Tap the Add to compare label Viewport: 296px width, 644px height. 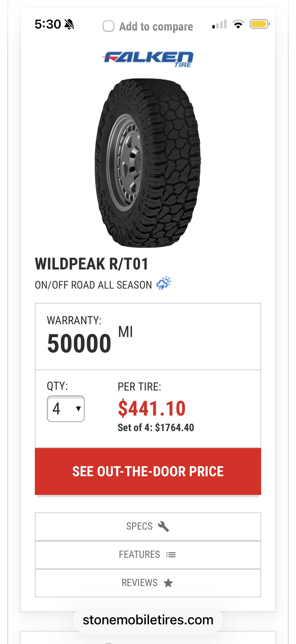point(156,27)
